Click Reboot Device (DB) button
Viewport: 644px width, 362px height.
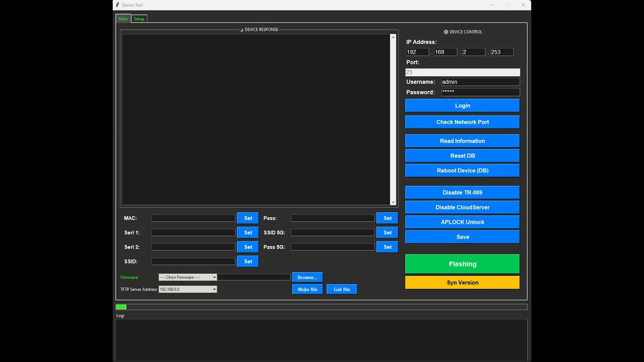pos(462,170)
